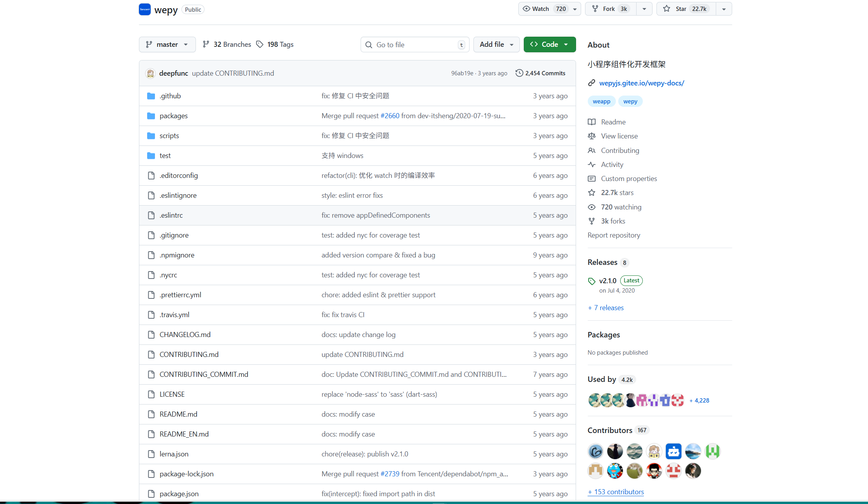Open the packages folder
The height and width of the screenshot is (504, 868).
(x=174, y=115)
